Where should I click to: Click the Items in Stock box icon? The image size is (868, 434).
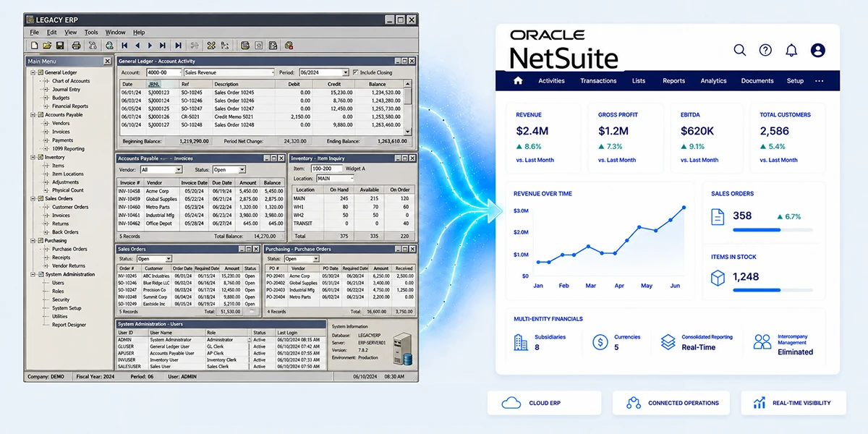[718, 277]
